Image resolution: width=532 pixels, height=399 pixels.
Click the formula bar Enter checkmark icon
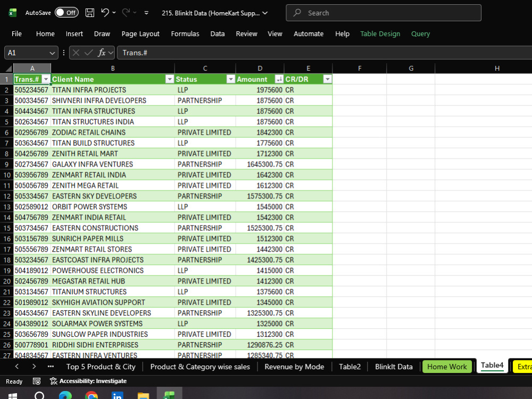pyautogui.click(x=88, y=53)
